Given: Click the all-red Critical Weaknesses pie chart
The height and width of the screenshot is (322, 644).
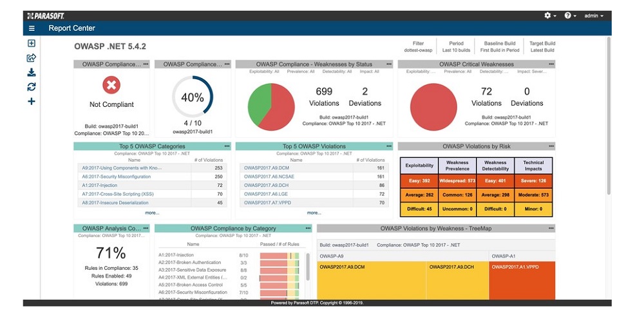Looking at the screenshot, I should pyautogui.click(x=433, y=107).
